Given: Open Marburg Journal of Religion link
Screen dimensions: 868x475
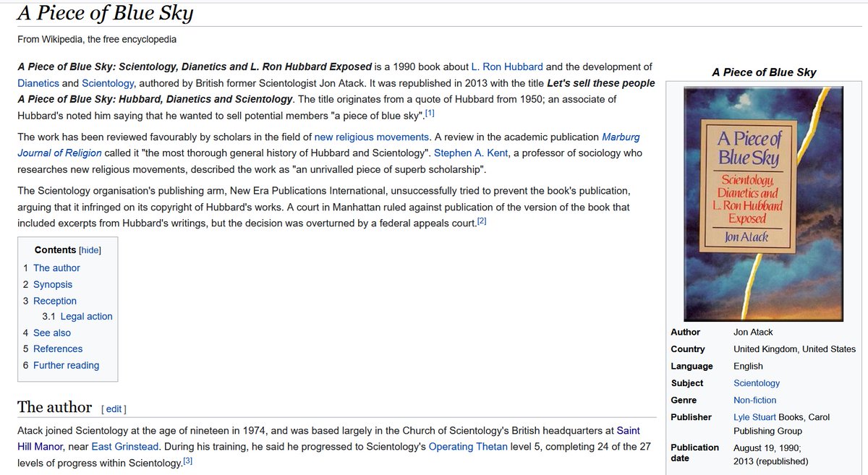Looking at the screenshot, I should [x=328, y=145].
